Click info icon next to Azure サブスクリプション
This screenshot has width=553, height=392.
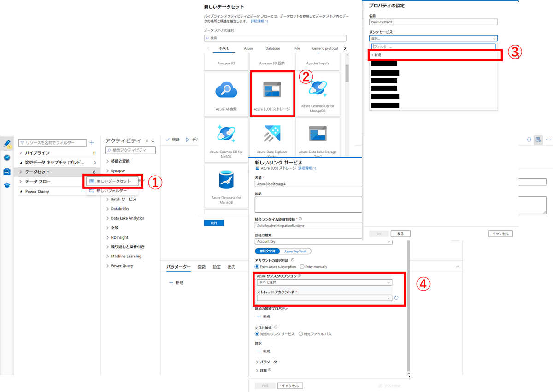click(x=300, y=276)
